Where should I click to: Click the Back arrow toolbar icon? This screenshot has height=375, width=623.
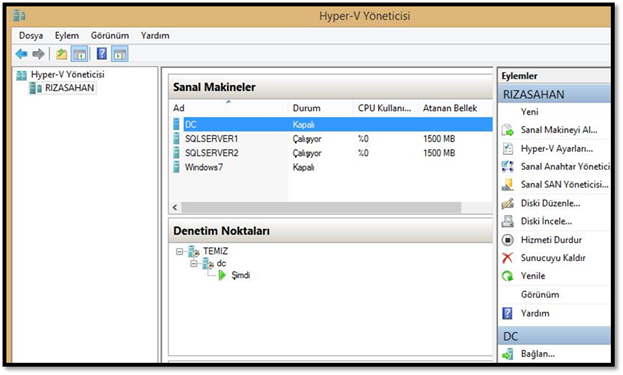point(21,54)
